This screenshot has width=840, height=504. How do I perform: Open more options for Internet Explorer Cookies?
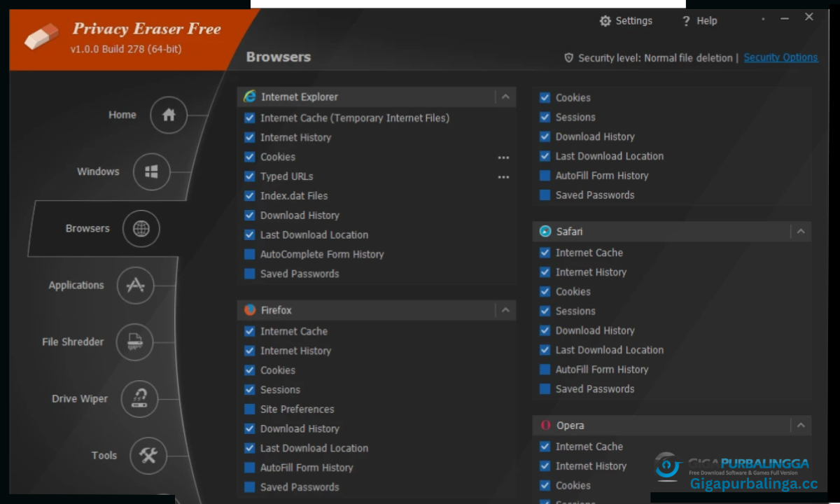(x=503, y=157)
